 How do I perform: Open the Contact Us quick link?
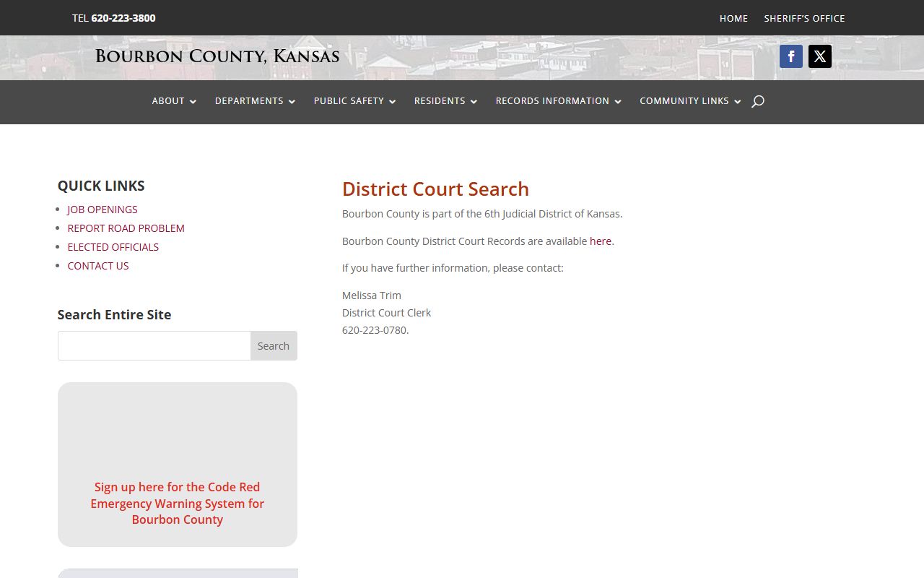[x=98, y=266]
